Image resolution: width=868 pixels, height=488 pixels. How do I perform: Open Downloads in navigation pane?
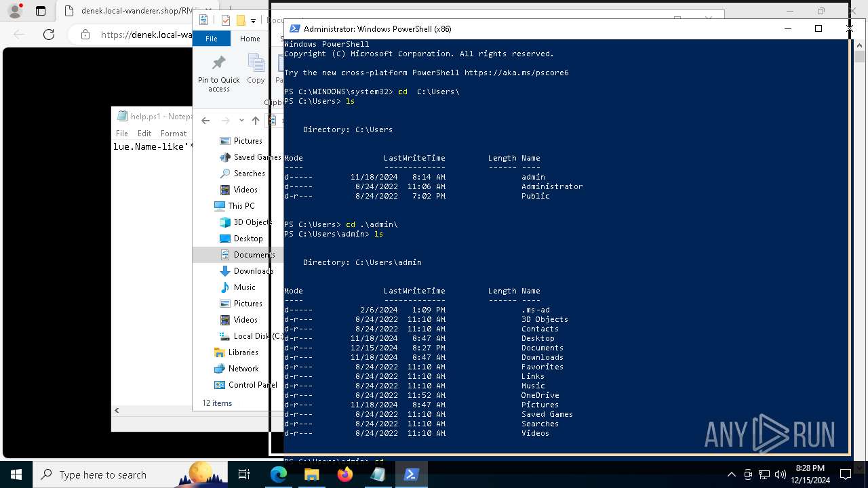coord(246,271)
